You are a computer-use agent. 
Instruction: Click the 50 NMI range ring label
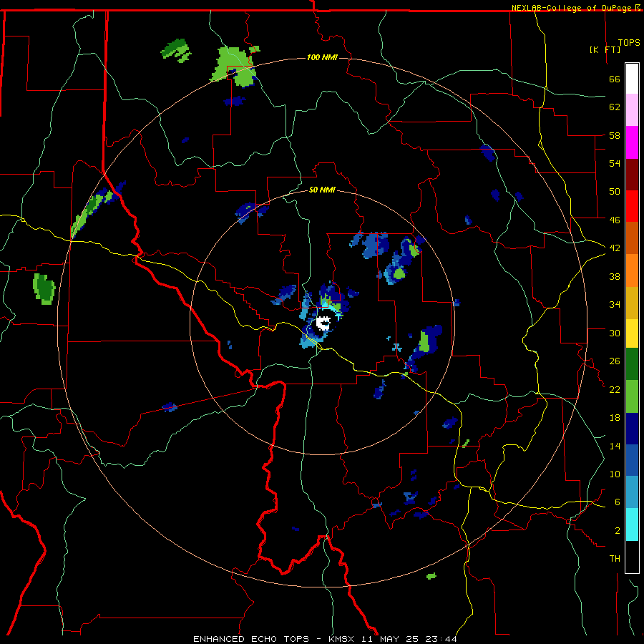tap(322, 190)
